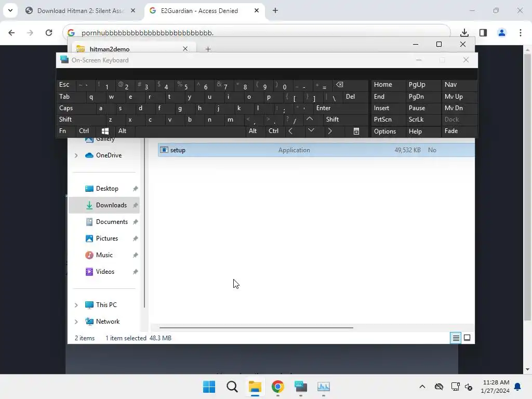Open Documents in navigation pane
Image resolution: width=532 pixels, height=399 pixels.
click(104, 222)
